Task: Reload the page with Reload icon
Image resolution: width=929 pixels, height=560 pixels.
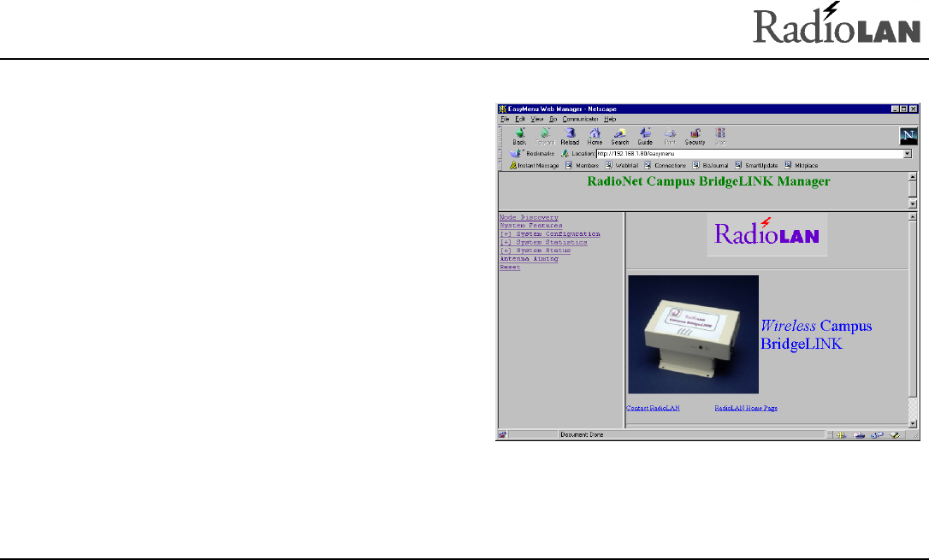Action: click(x=570, y=136)
